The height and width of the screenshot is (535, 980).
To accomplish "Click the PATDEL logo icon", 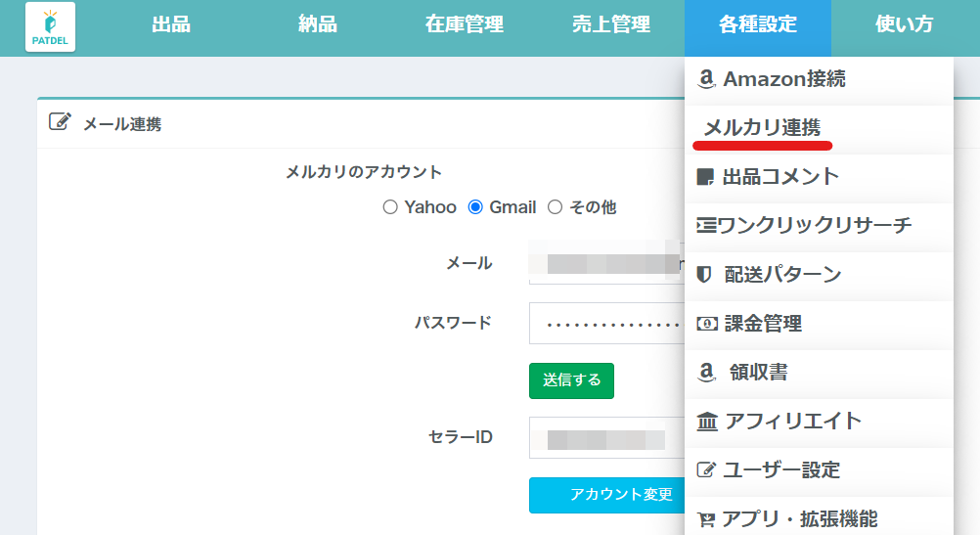I will [50, 26].
